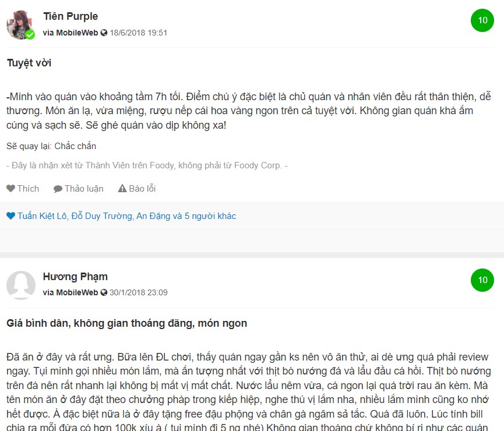This screenshot has height=431, width=504.
Task: Click the green 10 rating badge on Hương Phạm's review
Action: point(482,280)
